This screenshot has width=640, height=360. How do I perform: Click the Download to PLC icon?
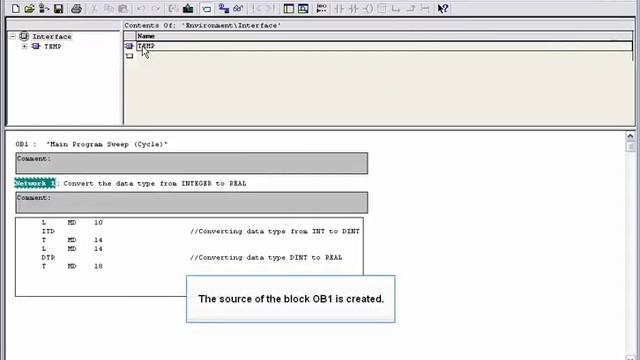click(x=188, y=9)
